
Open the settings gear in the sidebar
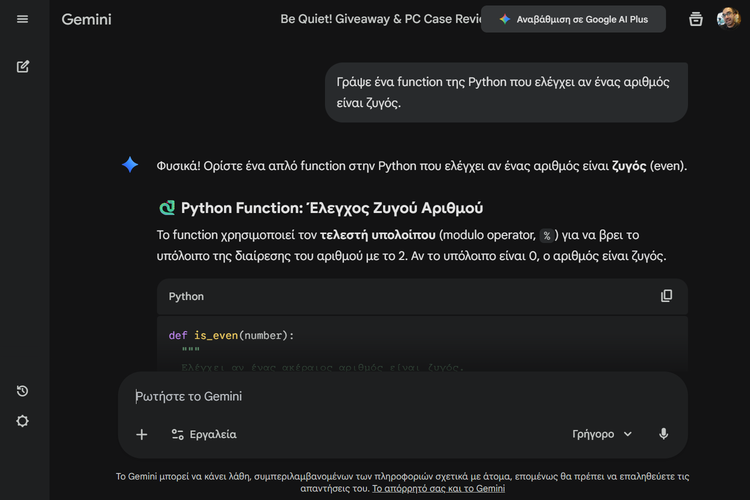tap(23, 421)
